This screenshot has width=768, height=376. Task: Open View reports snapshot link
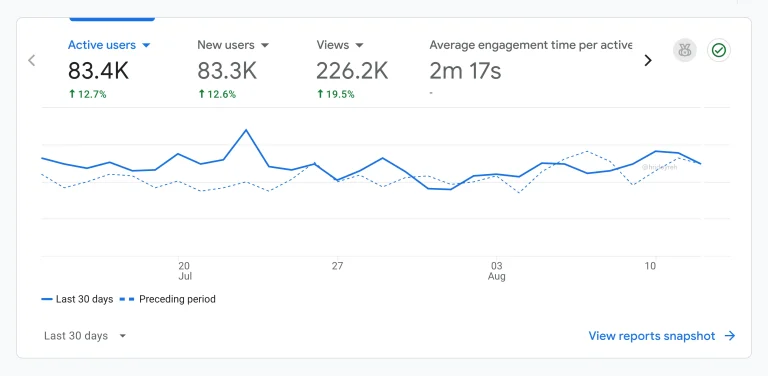(x=662, y=336)
